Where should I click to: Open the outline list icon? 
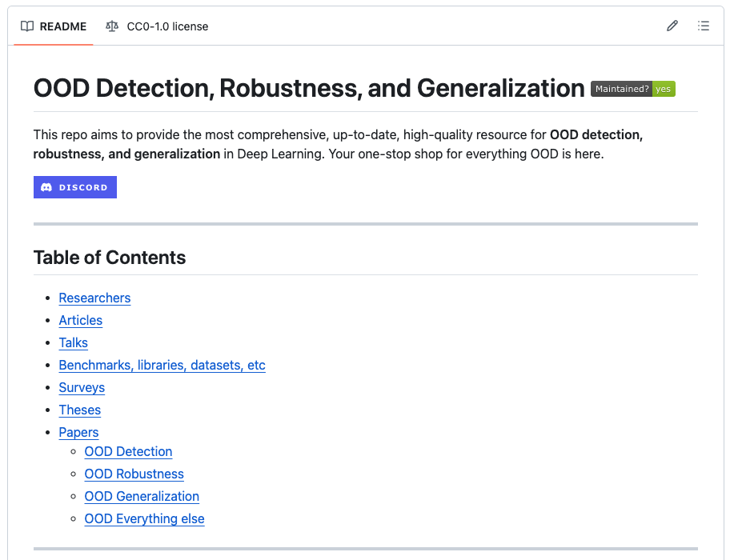(x=704, y=26)
